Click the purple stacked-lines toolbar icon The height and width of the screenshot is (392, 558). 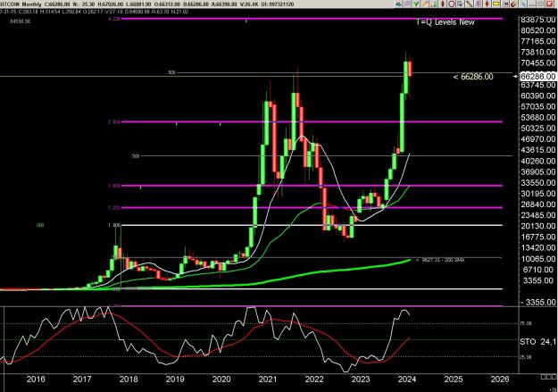(407, 4)
